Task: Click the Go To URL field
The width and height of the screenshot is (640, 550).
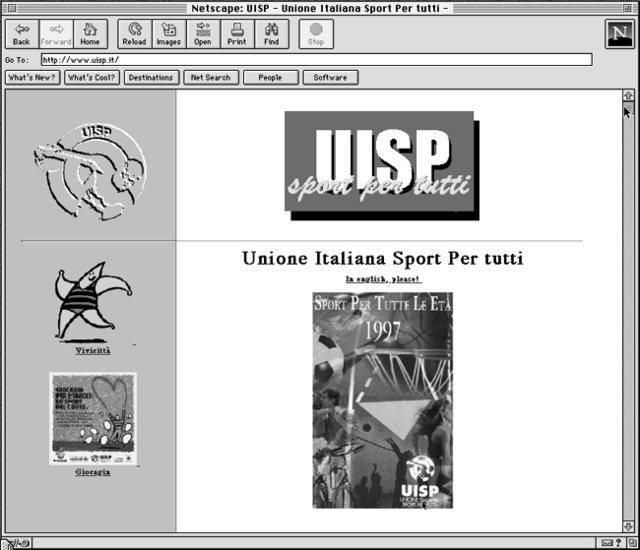Action: point(316,60)
